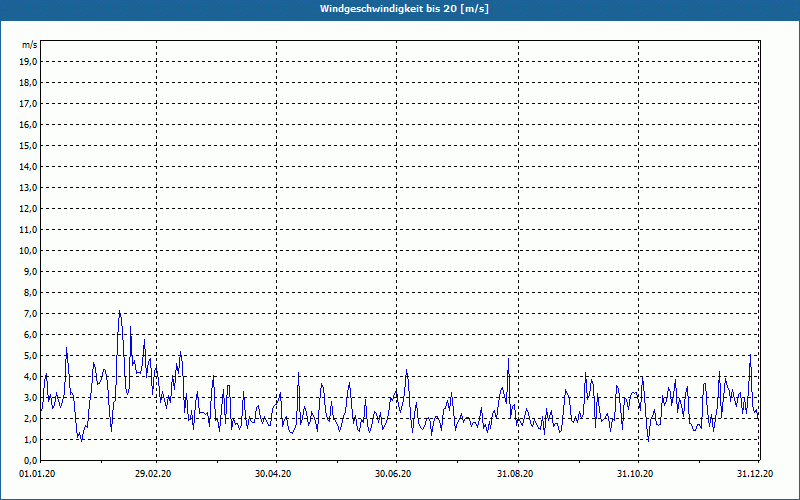800x500 pixels.
Task: Select the 11,0 y-axis label
Action: click(x=29, y=230)
